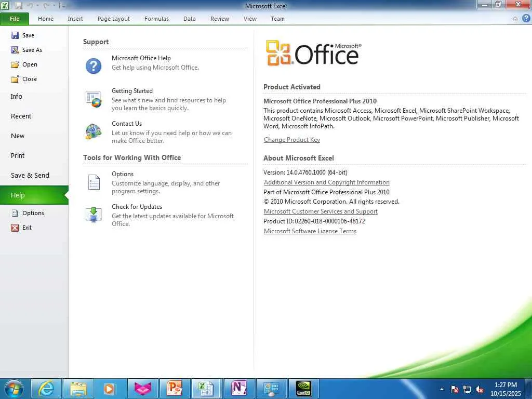Click the Options page icon in sidebar
This screenshot has width=532, height=399.
[x=15, y=213]
